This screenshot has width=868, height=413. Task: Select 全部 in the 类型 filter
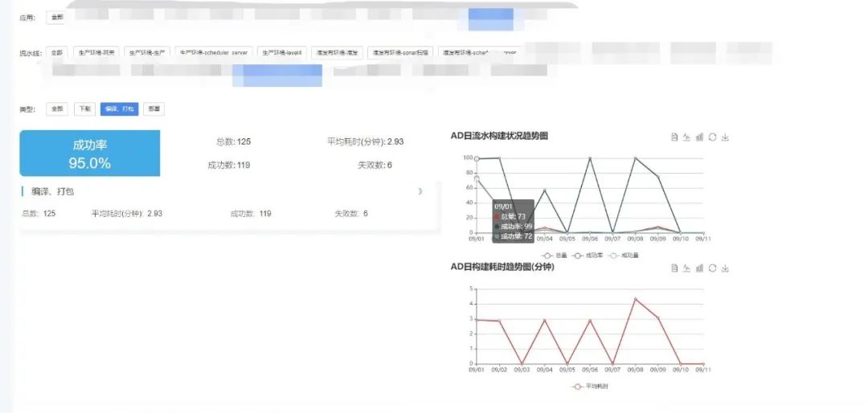coord(57,109)
